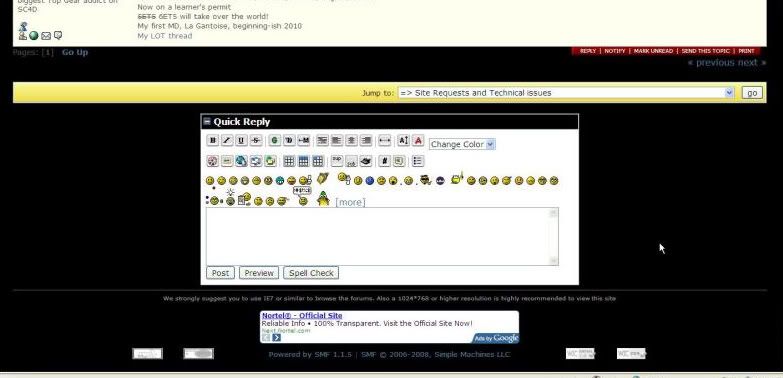
Task: Insert the blue ball smiley
Action: click(370, 181)
